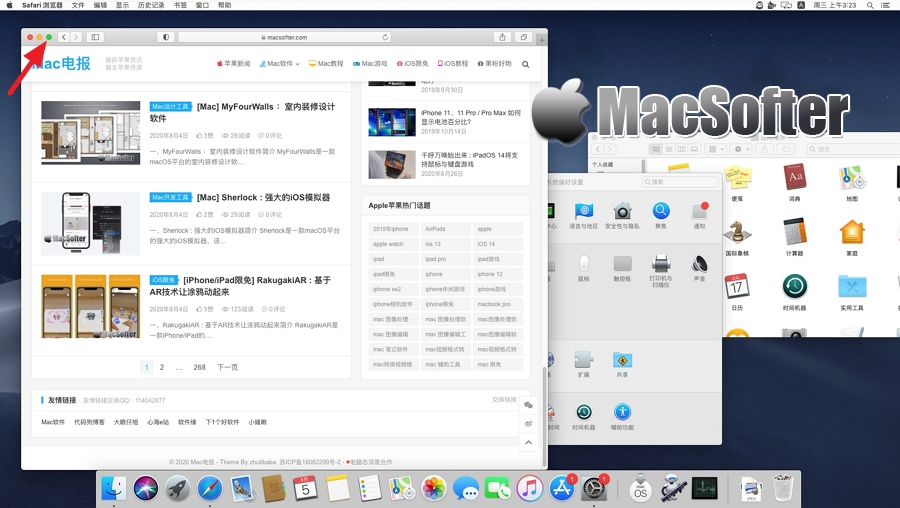Open the 历史记录 menu in menu bar

click(151, 5)
